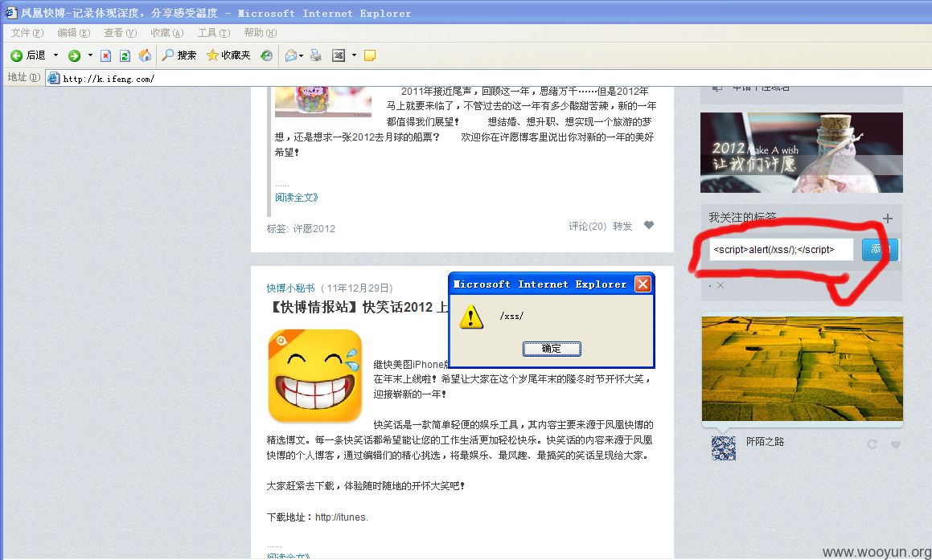Open the 工具(T) menu
Viewport: 932px width, 560px height.
click(x=213, y=33)
